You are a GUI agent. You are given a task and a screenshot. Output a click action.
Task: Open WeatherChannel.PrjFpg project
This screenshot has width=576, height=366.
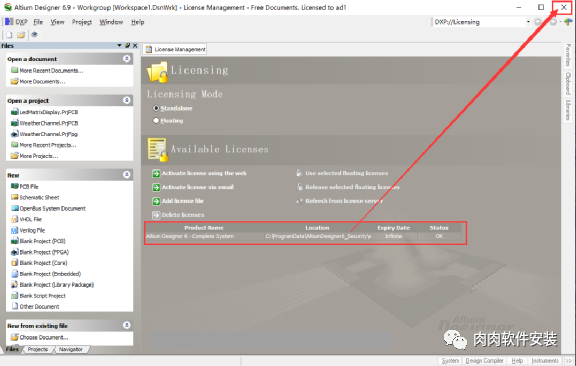44,134
